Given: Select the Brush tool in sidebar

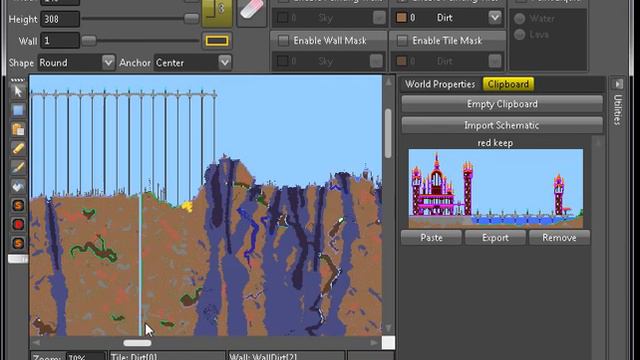Looking at the screenshot, I should [x=18, y=167].
